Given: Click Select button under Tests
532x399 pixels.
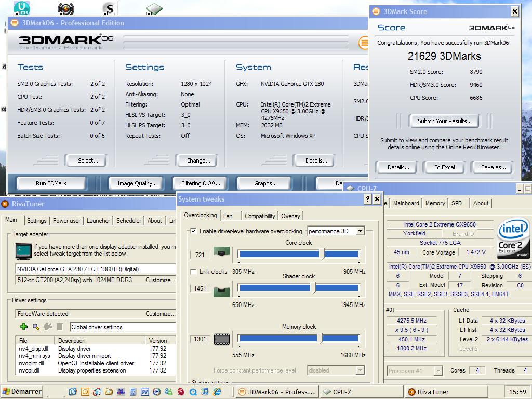Looking at the screenshot, I should point(88,161).
